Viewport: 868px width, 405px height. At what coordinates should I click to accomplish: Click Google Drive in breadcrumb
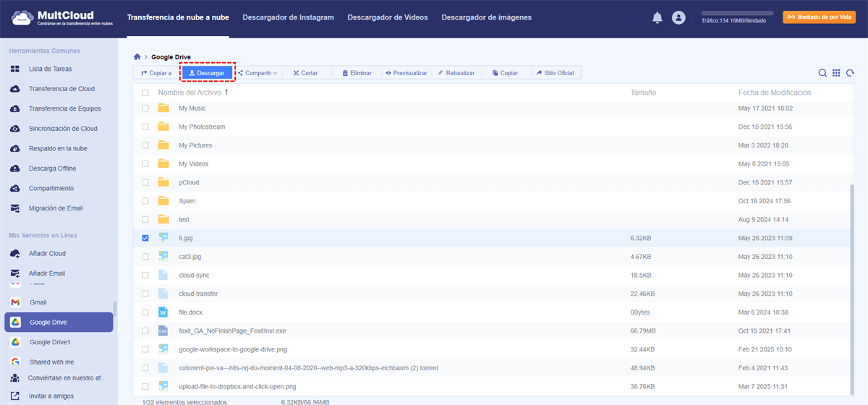tap(171, 56)
